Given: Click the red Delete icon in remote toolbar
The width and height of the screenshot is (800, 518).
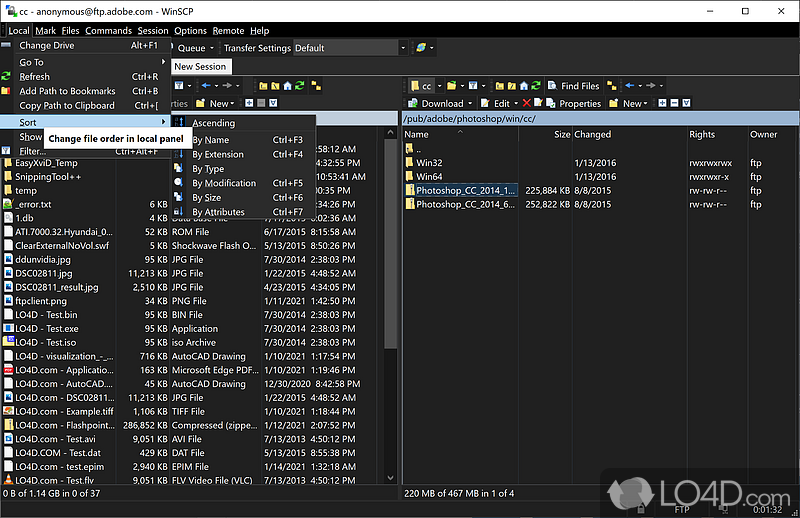Looking at the screenshot, I should coord(527,103).
